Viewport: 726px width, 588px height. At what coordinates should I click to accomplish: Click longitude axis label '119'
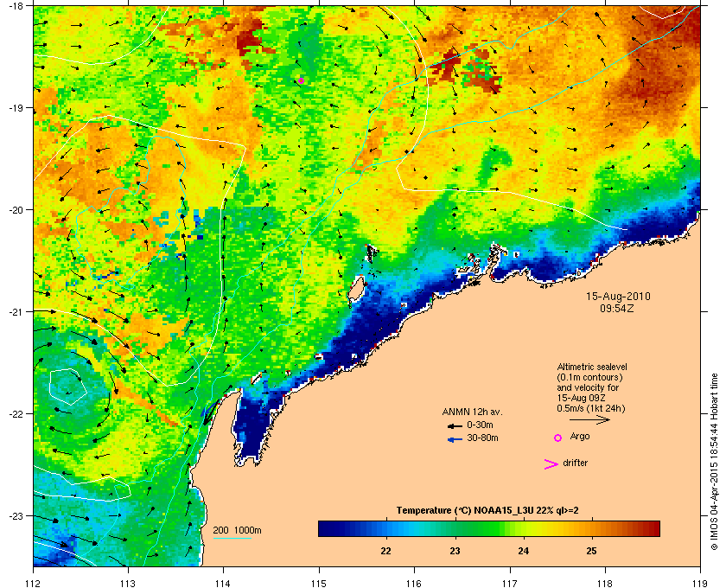coord(701,583)
